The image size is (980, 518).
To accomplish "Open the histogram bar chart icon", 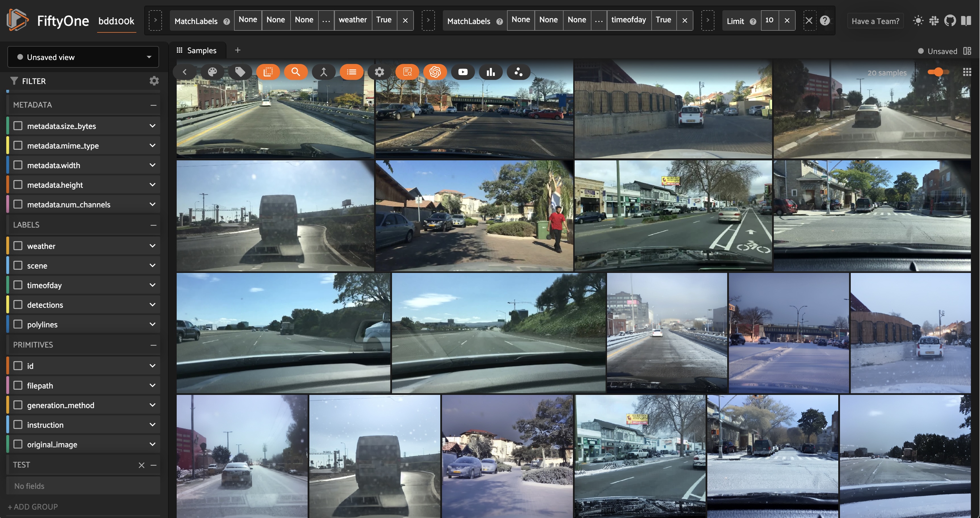I will [490, 72].
